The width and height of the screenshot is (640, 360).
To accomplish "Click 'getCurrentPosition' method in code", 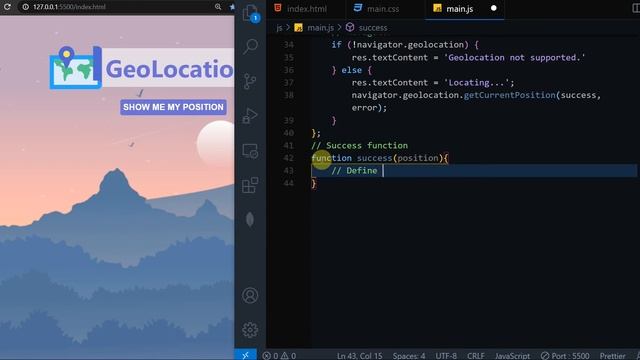I will pyautogui.click(x=509, y=95).
